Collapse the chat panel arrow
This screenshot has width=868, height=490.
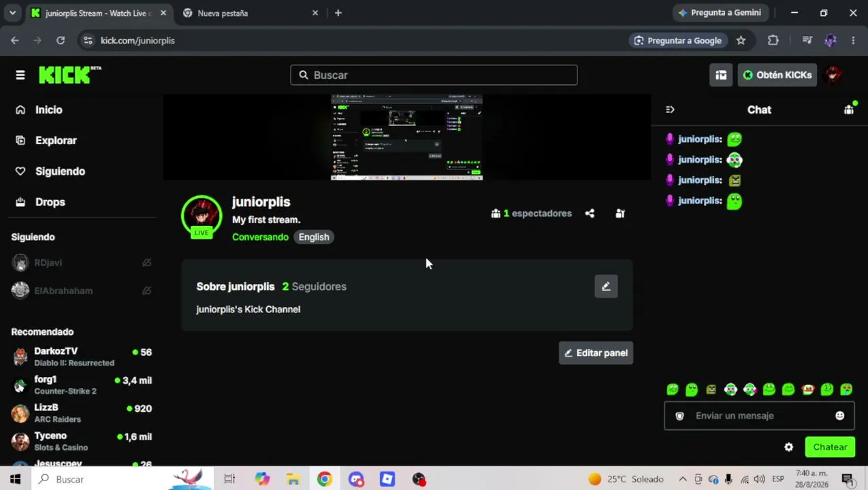tap(670, 110)
